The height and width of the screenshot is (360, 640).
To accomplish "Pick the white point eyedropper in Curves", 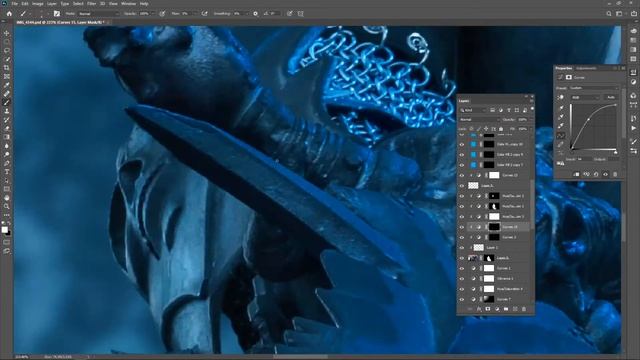I will (x=561, y=125).
